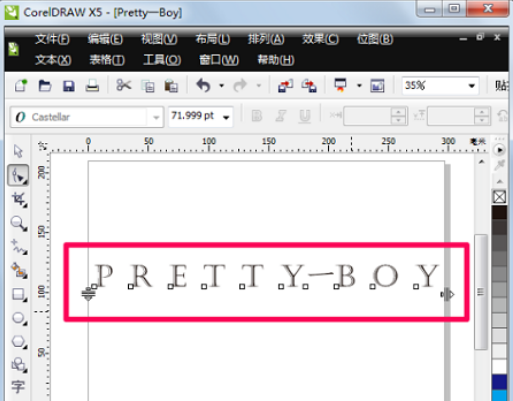Select the Zoom magnifier tool
The width and height of the screenshot is (513, 401).
(x=19, y=223)
